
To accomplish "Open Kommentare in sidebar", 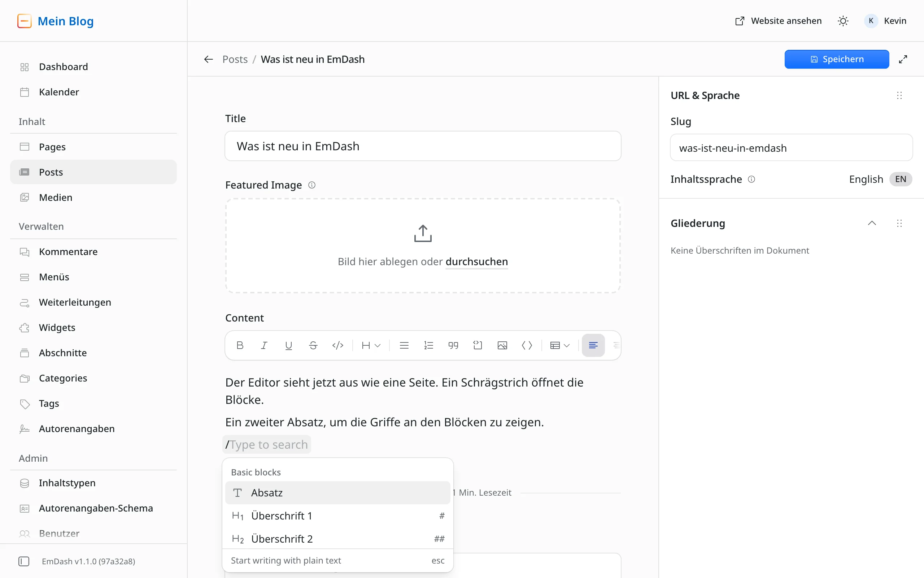I will 93,251.
